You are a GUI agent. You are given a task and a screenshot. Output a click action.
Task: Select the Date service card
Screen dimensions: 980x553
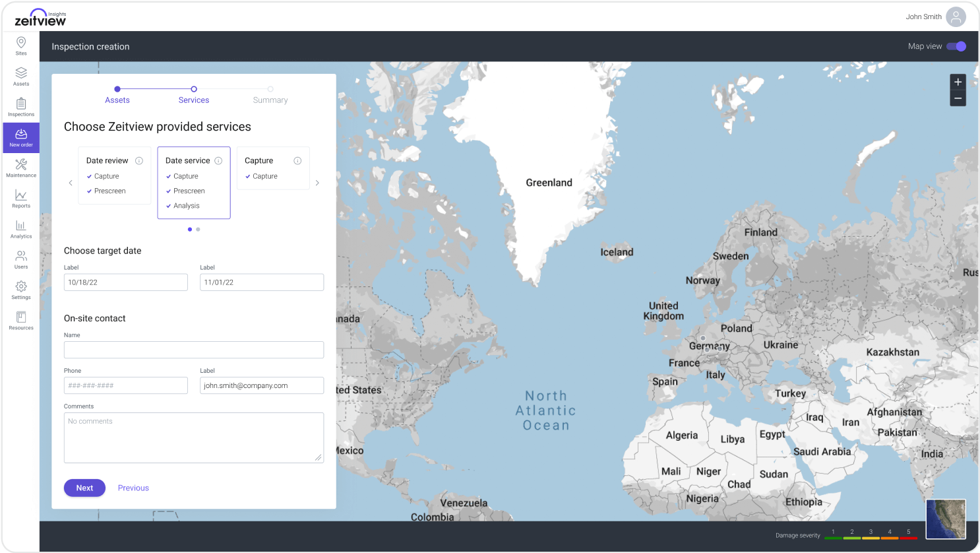194,183
